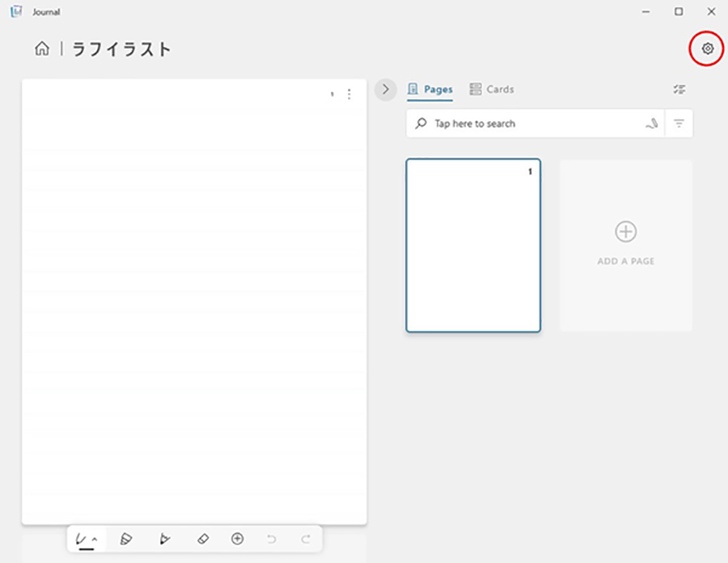The image size is (728, 563).
Task: Select the Pen tool in toolbar
Action: (82, 539)
